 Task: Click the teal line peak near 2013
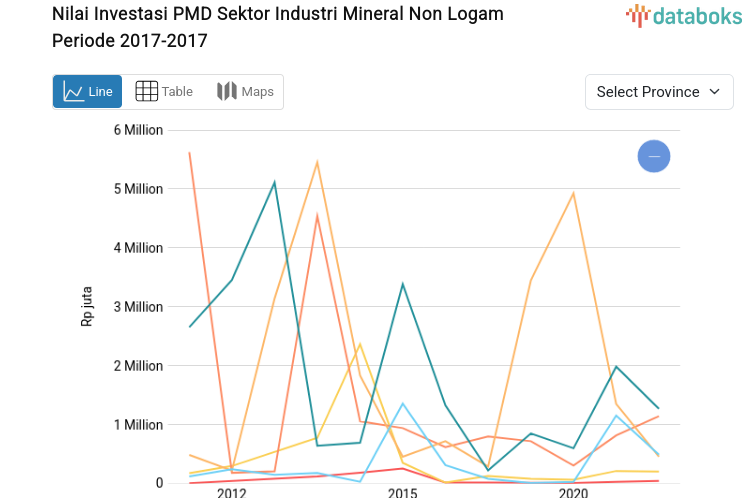coord(274,182)
